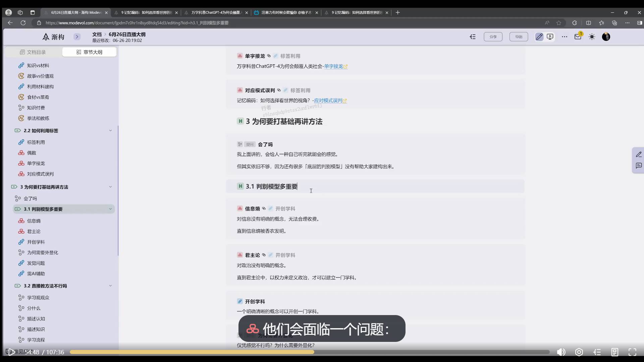The image size is (644, 362).
Task: Click the H icon before 3.1 判别模型多重要 heading
Action: point(240,186)
